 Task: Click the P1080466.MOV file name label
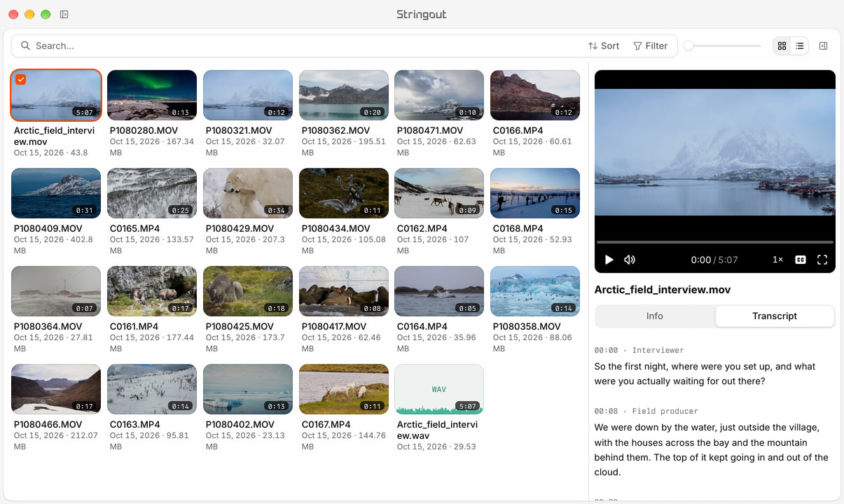coord(48,424)
